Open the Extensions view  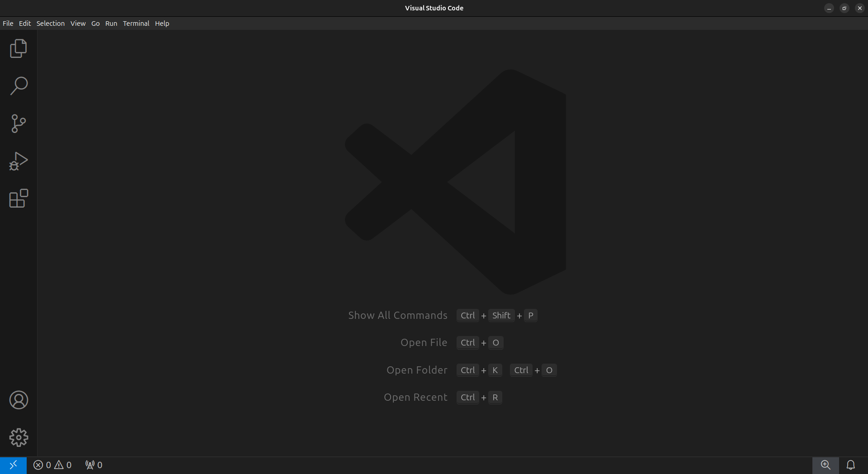19,199
